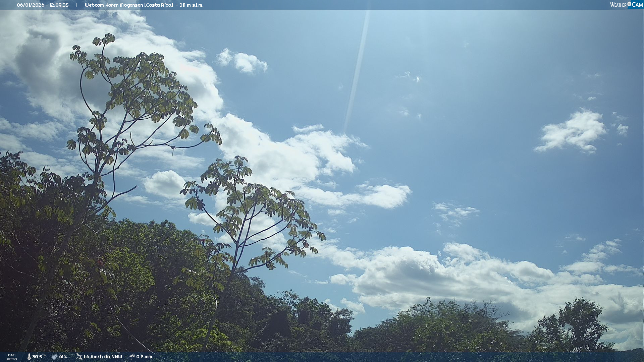Click the rain umbrella icon
644x362 pixels.
click(x=132, y=357)
